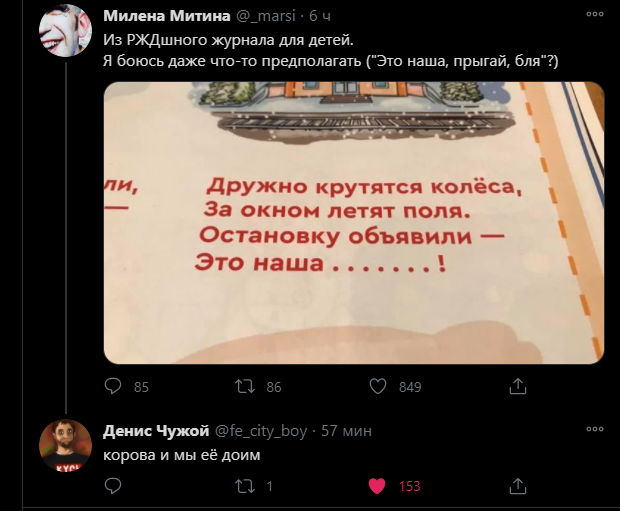Enlarge the attached magazine poem photo

(354, 223)
